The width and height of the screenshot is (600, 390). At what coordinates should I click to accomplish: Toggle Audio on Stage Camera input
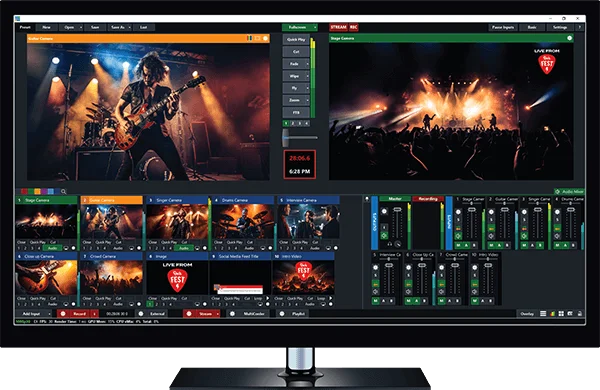tap(52, 248)
